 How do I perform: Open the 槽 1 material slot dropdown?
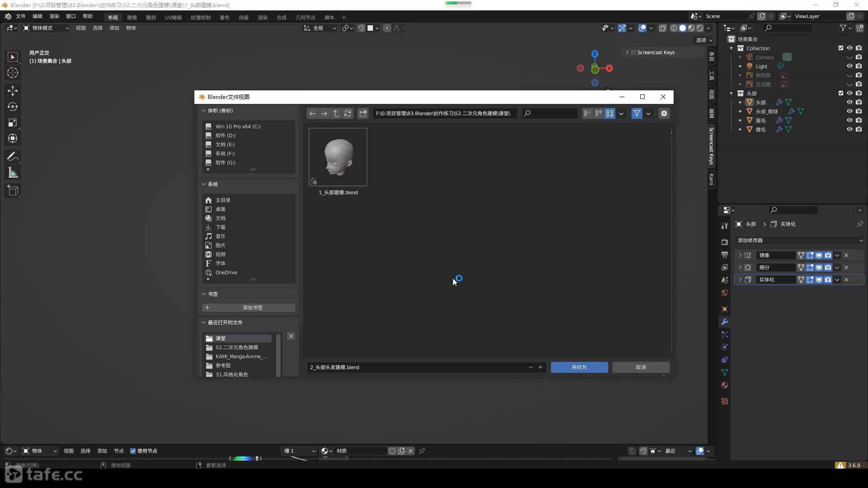tap(299, 451)
